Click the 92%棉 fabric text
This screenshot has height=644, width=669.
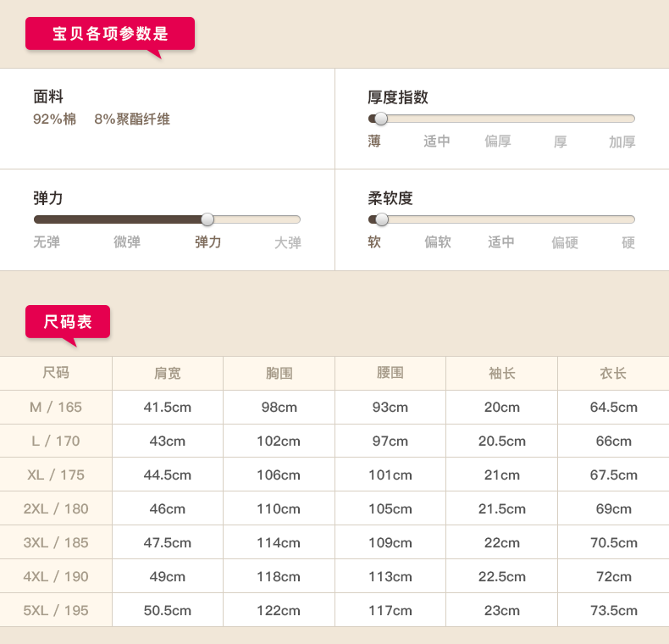pos(54,119)
